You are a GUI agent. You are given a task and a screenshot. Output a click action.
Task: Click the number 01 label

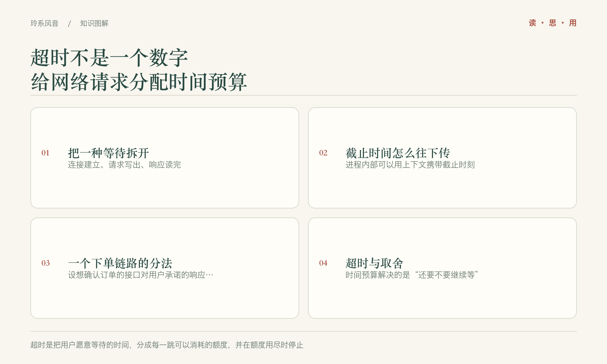(x=46, y=153)
